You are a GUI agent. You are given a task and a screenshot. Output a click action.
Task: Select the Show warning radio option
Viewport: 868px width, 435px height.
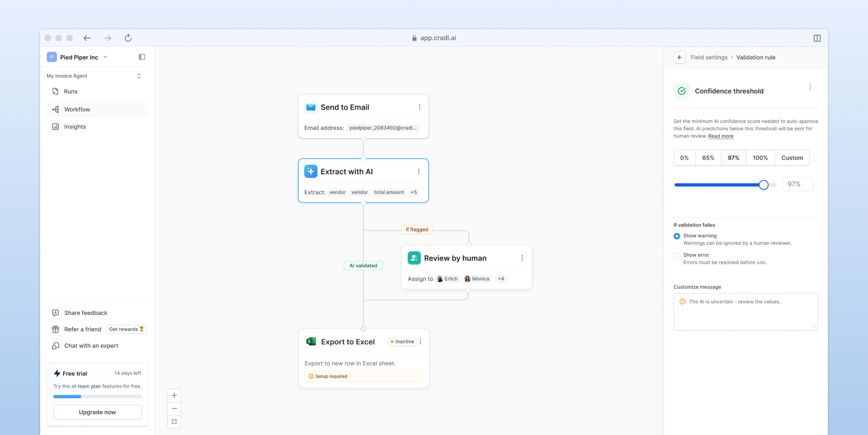(677, 236)
